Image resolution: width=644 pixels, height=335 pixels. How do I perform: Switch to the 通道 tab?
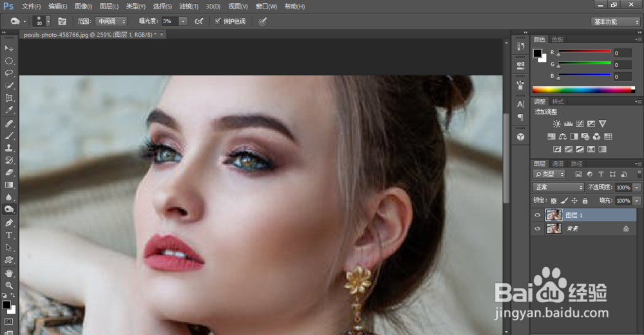[x=558, y=164]
